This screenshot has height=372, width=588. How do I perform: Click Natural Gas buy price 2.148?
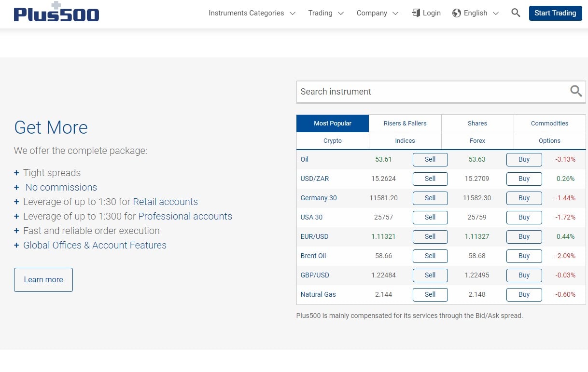[477, 294]
